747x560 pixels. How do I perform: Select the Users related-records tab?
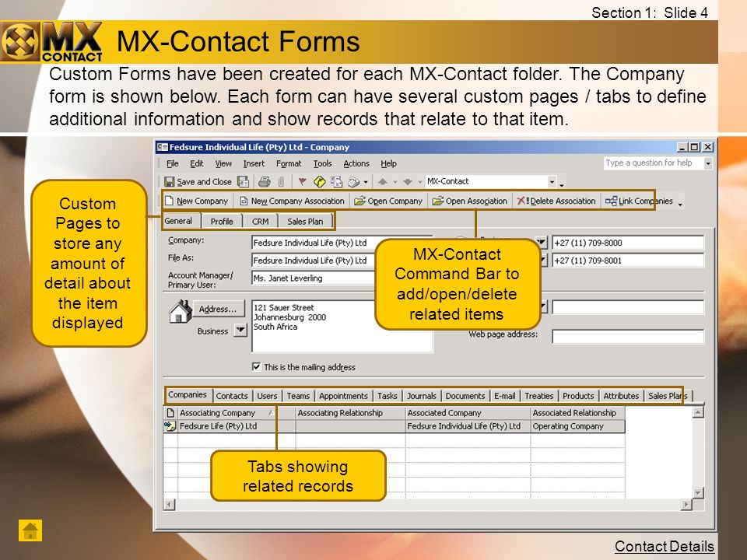(x=267, y=396)
